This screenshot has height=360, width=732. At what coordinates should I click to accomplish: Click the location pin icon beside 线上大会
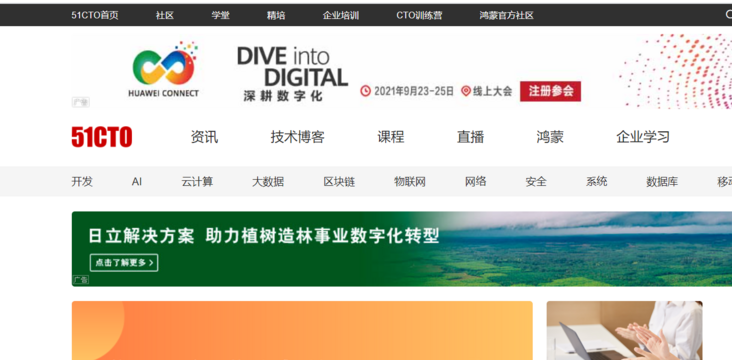pos(465,91)
